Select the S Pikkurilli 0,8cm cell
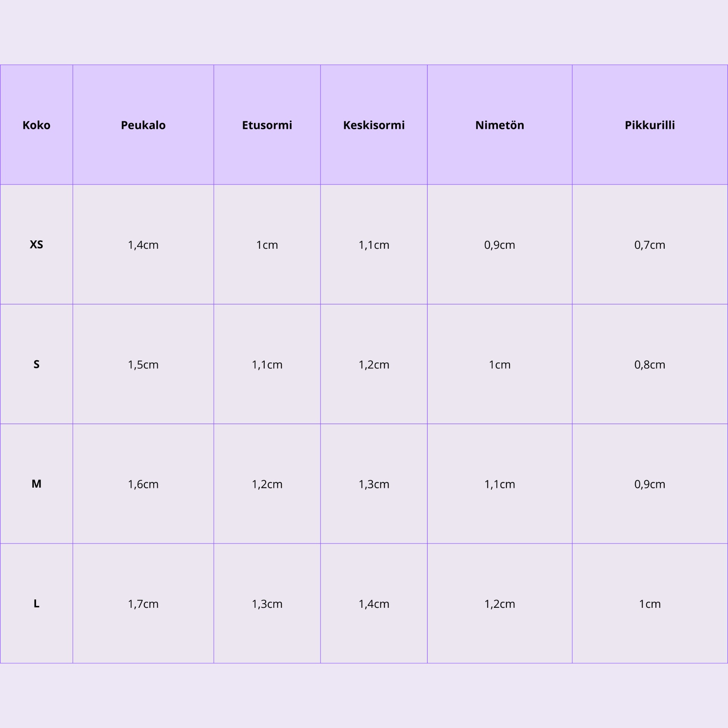The width and height of the screenshot is (728, 728). 650,364
